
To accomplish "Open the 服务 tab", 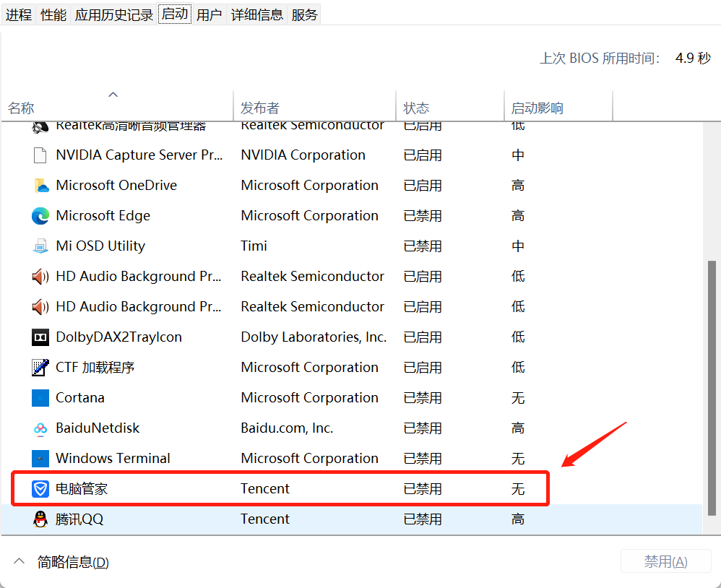I will tap(304, 14).
